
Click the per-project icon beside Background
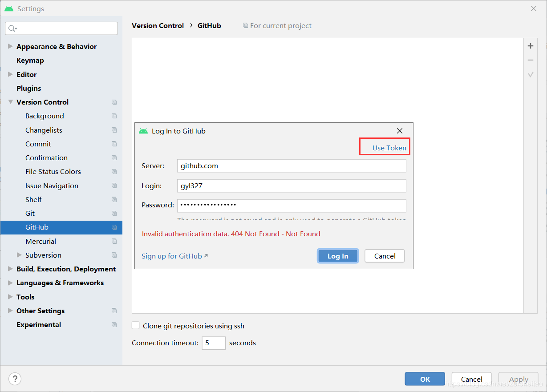pyautogui.click(x=114, y=116)
